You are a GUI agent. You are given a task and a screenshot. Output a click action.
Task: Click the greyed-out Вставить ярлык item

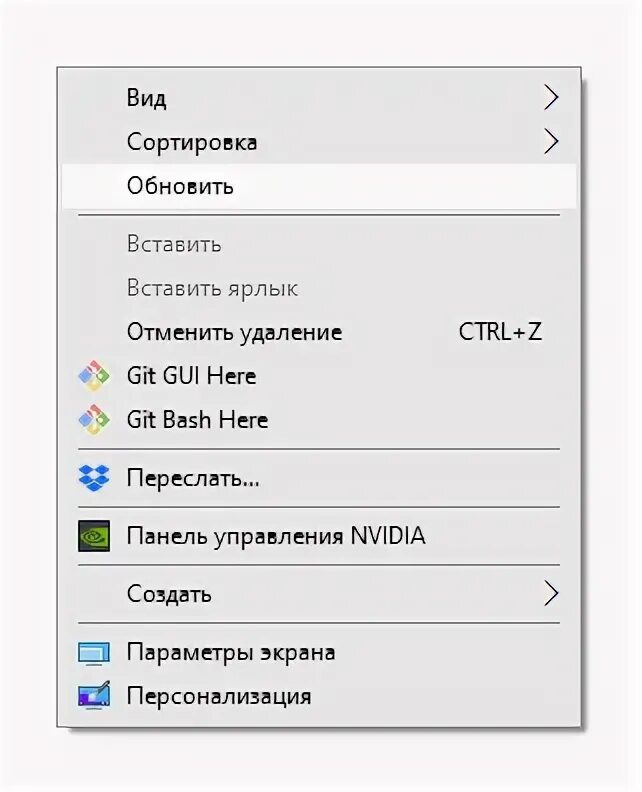[212, 288]
